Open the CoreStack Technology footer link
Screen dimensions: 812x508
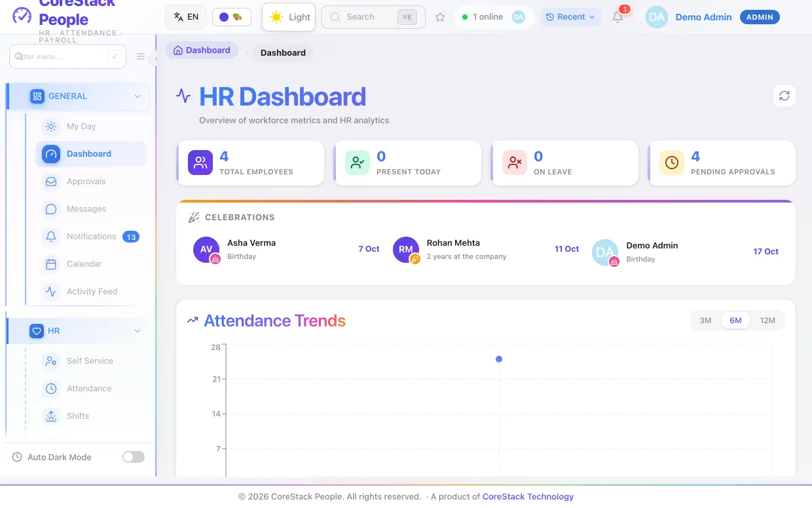click(528, 497)
